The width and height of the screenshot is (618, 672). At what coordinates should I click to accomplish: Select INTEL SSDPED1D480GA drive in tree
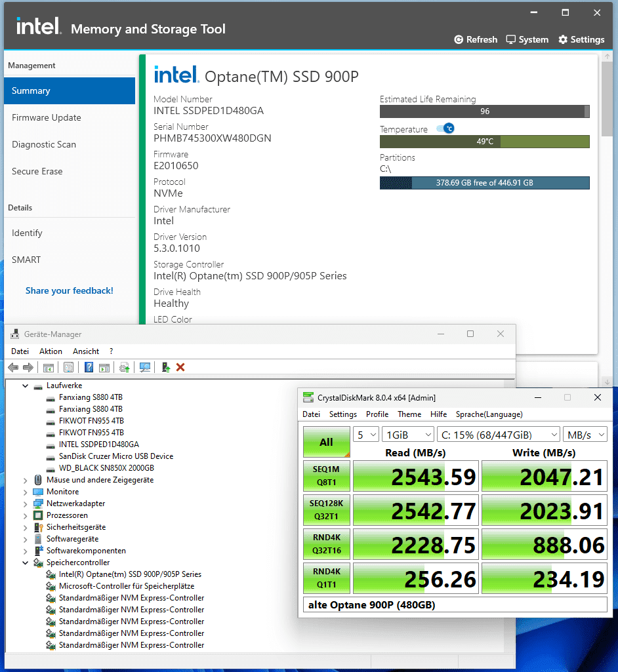tap(98, 445)
